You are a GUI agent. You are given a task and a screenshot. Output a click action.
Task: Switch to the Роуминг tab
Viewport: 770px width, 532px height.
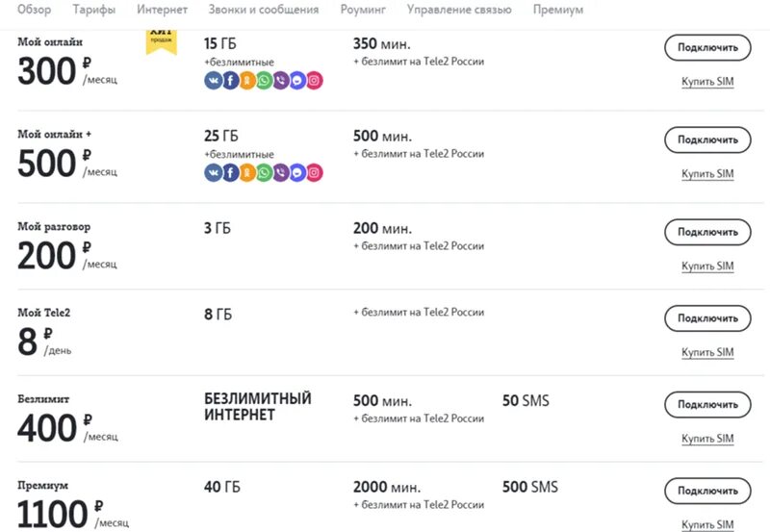tap(363, 10)
